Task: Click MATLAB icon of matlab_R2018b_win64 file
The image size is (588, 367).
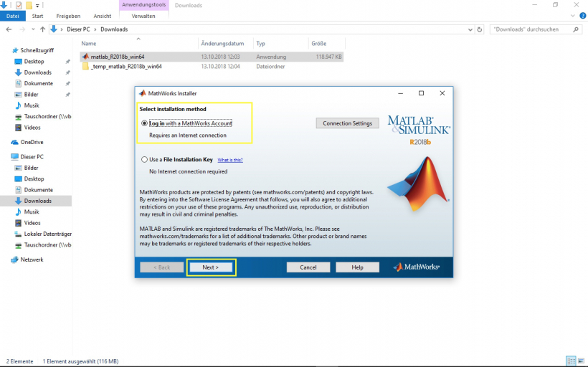Action: [x=85, y=57]
